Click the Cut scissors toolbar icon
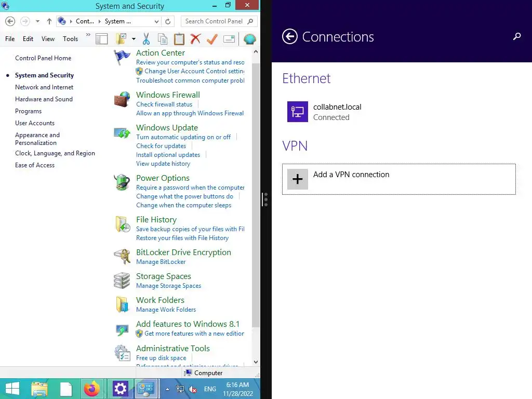Screen dimensions: 532x399 pos(146,39)
